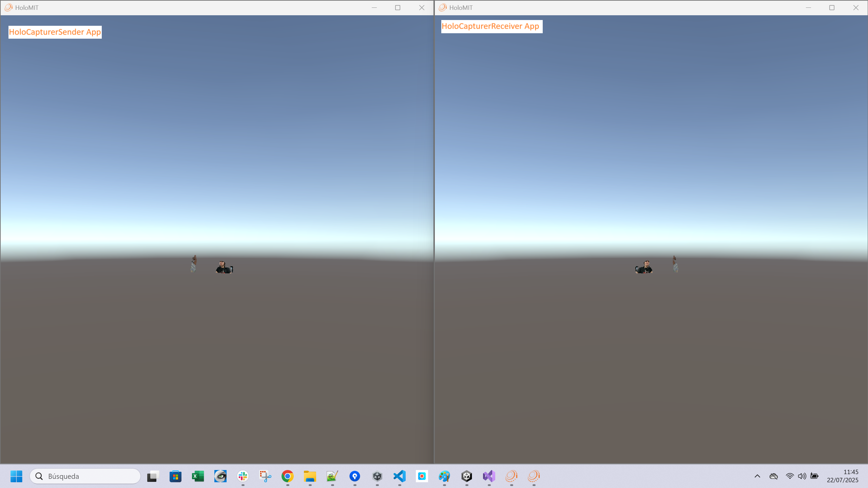The image size is (868, 488).
Task: Open the Paint palette taskbar icon
Action: [444, 476]
